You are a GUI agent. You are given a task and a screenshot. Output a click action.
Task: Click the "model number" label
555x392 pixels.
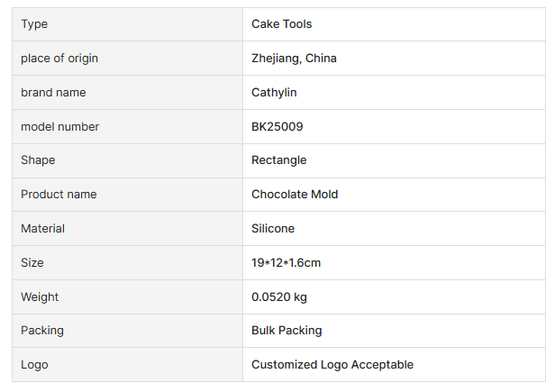59,127
